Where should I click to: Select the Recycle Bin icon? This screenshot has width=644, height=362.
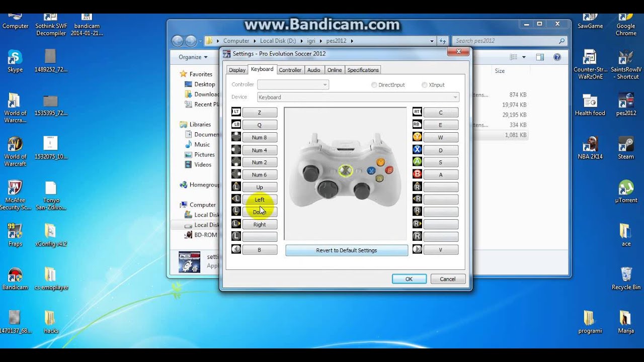click(x=626, y=279)
